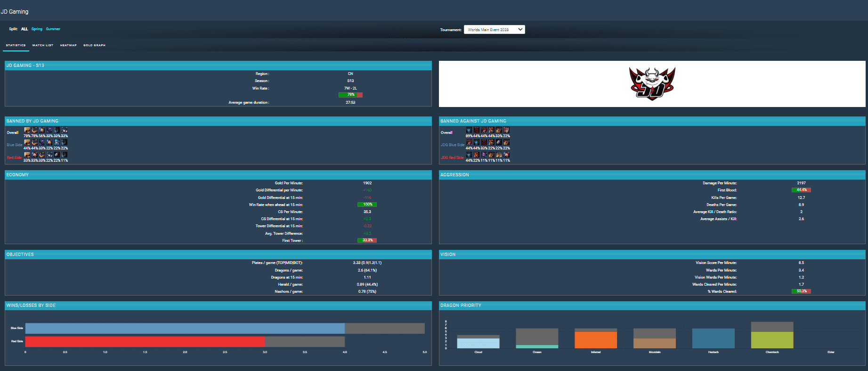Click the 89% champion icon banned against JD Gaming Overall
This screenshot has width=868, height=371.
pyautogui.click(x=469, y=130)
